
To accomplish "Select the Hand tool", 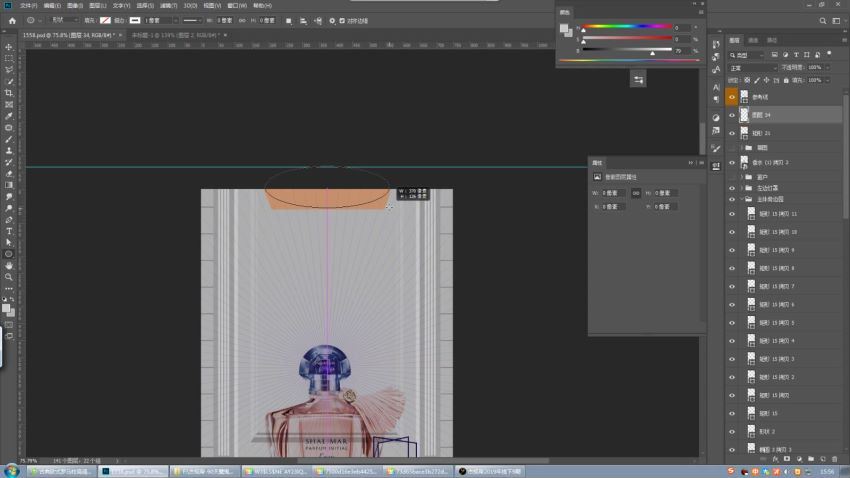I will pos(9,266).
